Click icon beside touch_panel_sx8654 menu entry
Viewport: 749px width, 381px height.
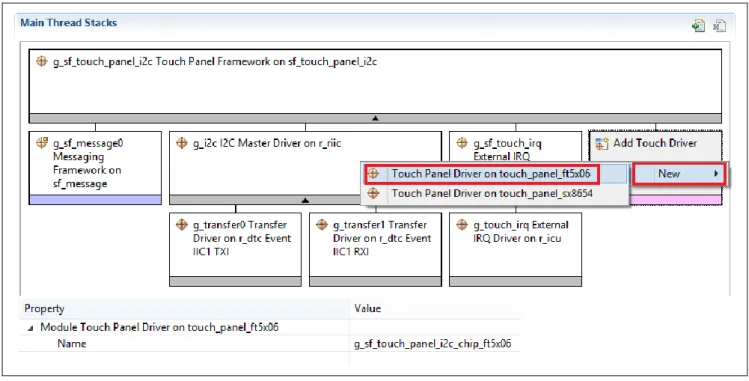(x=373, y=193)
